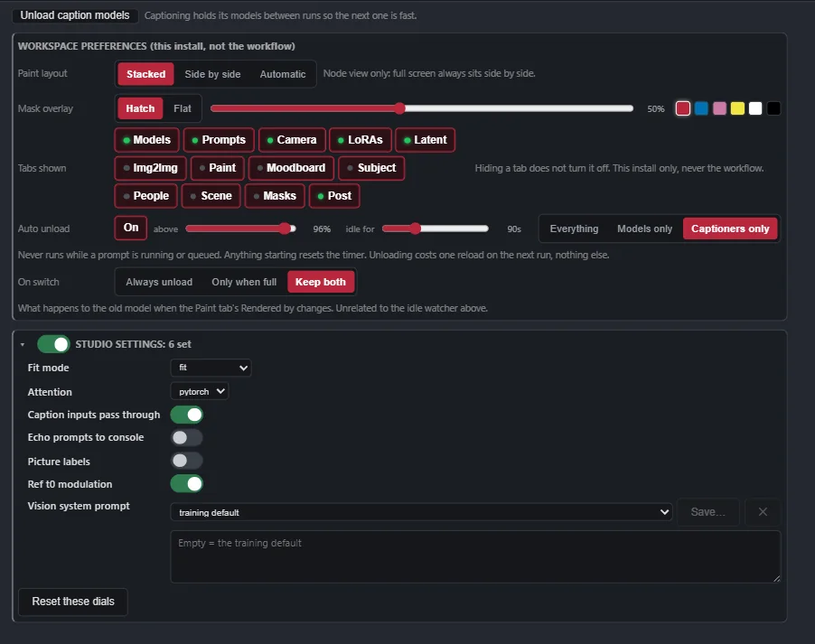
Task: Pick the yellow mask color swatch
Action: point(737,108)
